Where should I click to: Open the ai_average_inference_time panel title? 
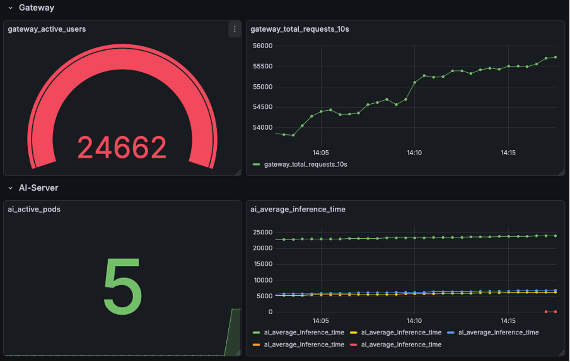pos(298,209)
